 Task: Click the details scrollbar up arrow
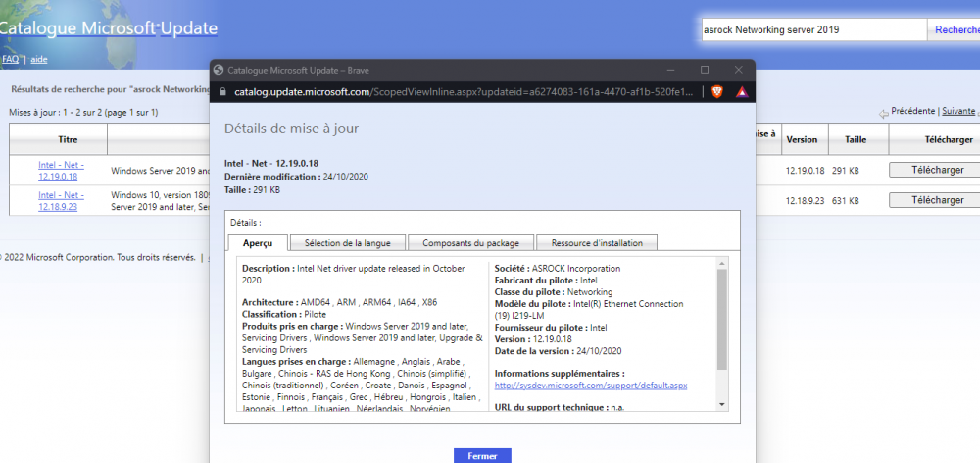tap(722, 263)
